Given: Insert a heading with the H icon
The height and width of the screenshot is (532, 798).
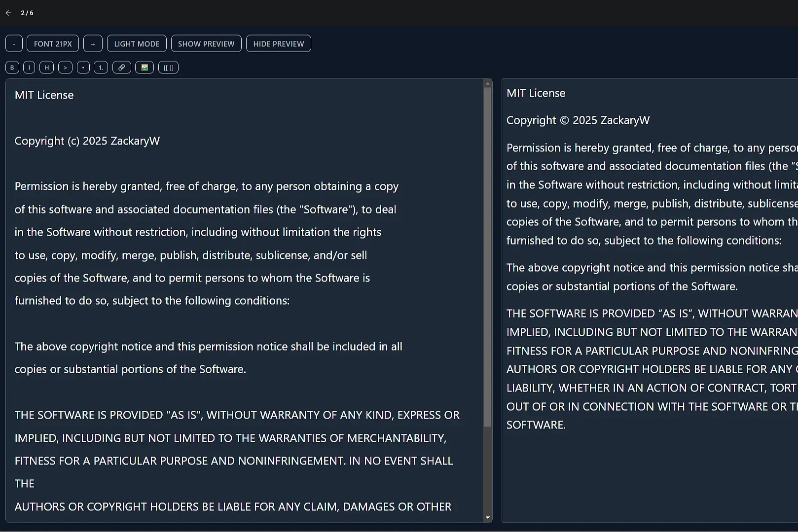Looking at the screenshot, I should [46, 67].
